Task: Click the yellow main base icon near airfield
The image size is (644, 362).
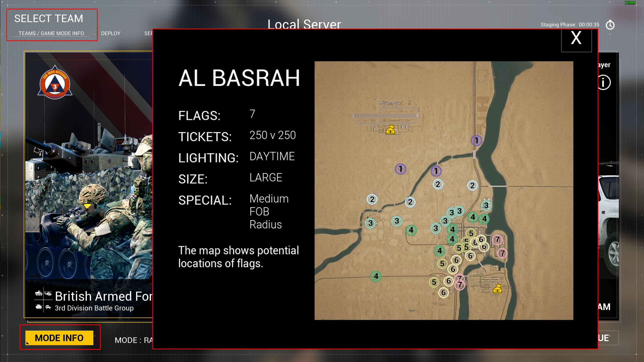Action: (x=390, y=130)
